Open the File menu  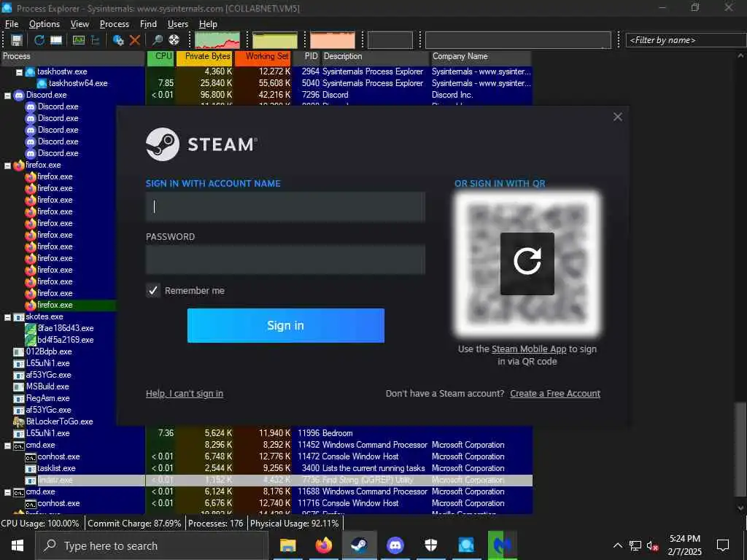12,24
